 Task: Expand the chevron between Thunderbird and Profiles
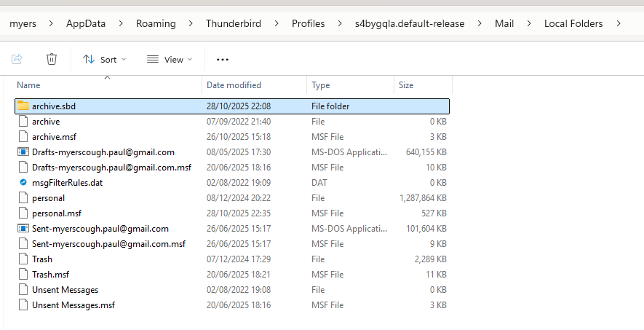coord(277,24)
